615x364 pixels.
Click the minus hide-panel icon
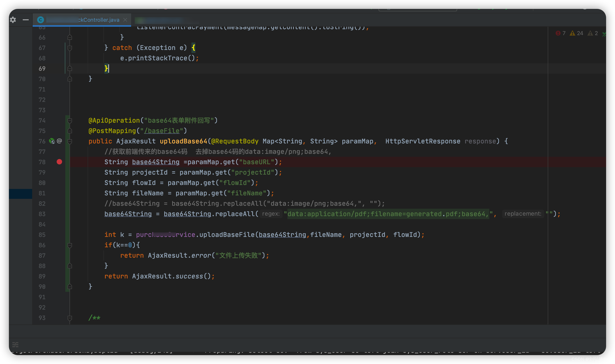(26, 20)
